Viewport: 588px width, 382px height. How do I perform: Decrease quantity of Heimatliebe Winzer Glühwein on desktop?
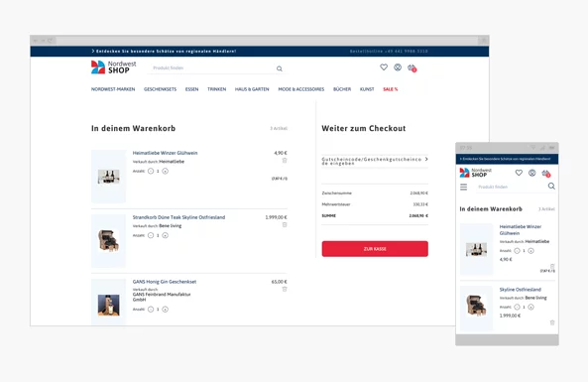click(x=151, y=171)
